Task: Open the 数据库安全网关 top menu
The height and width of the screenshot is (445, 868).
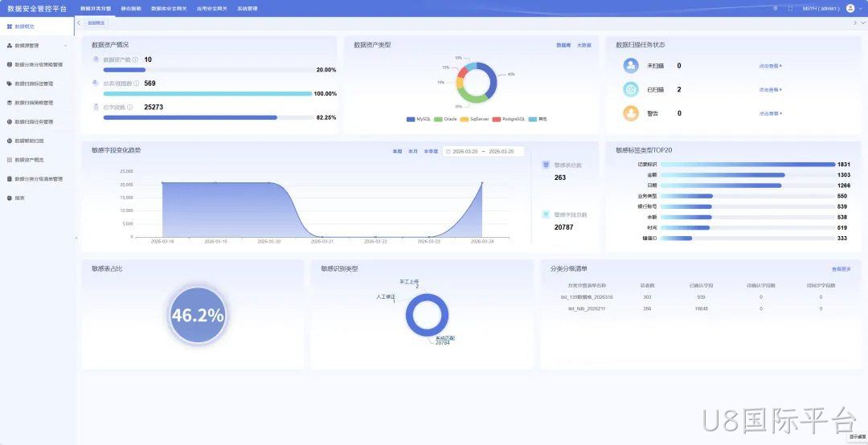Action: 169,9
